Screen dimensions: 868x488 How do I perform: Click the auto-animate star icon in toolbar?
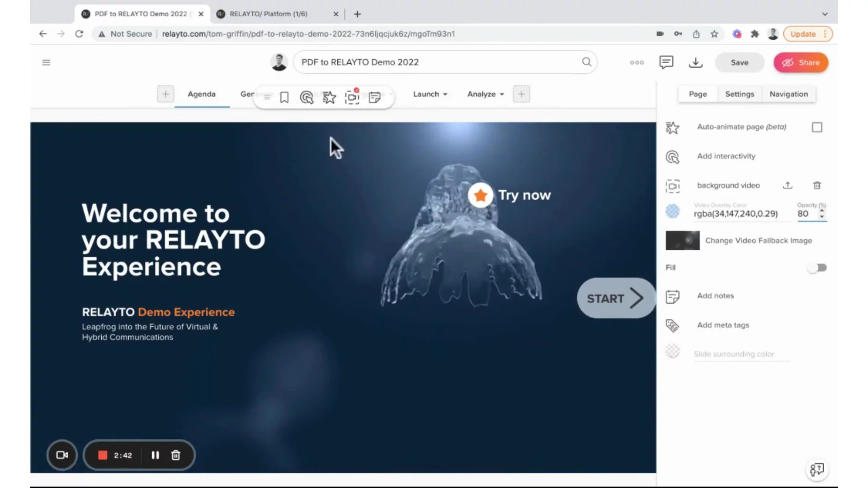(x=329, y=97)
